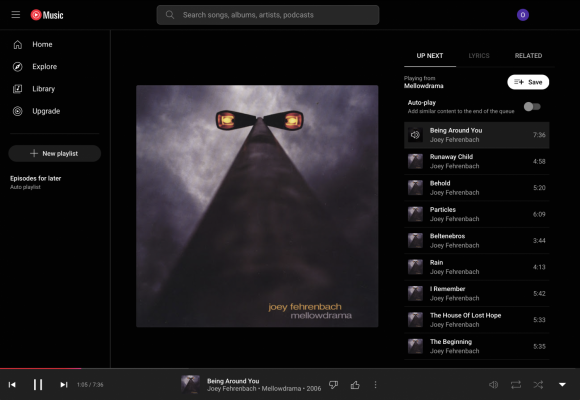Viewport: 580px width, 400px height.
Task: Toggle repeat mode
Action: tap(516, 385)
